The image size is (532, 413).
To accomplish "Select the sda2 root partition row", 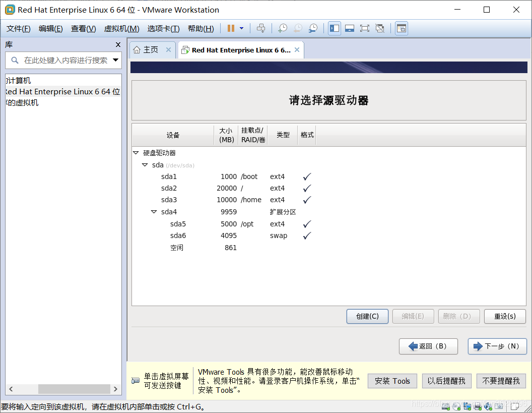I will pos(328,188).
